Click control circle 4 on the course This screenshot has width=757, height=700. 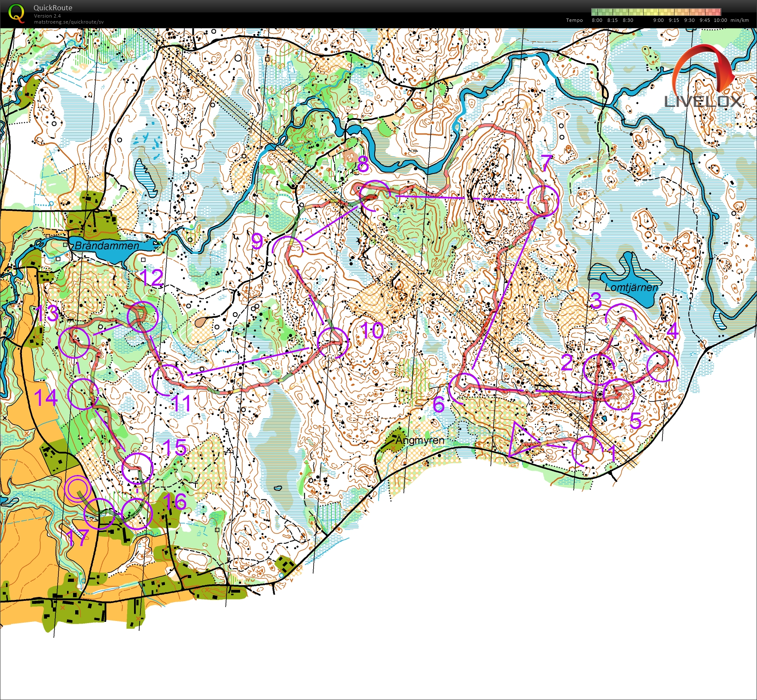[662, 366]
